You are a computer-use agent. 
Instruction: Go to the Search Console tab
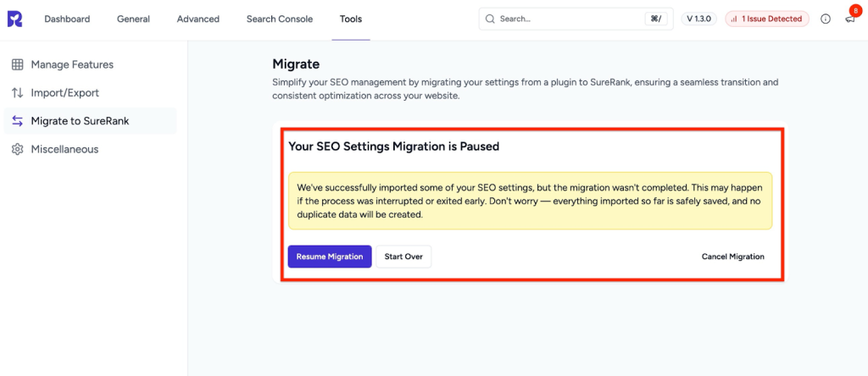tap(280, 19)
